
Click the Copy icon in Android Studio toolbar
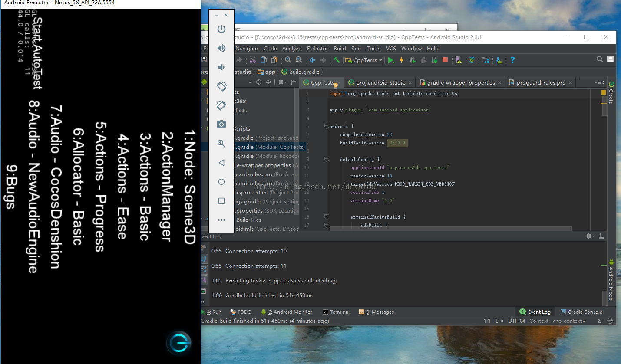coord(264,60)
